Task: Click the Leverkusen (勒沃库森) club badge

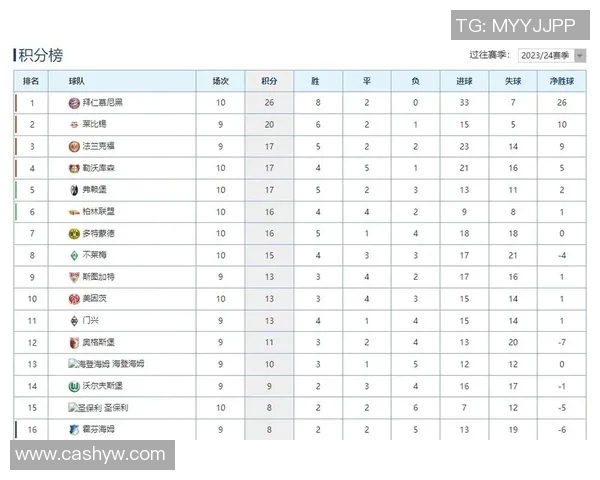Action: coord(74,169)
